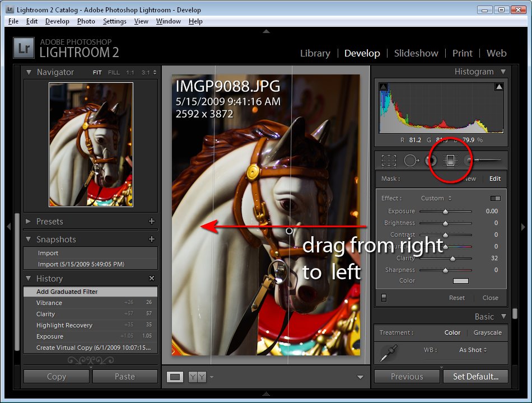Click the Navigator carousel horse thumbnail
Screen dimensions: 532x403
[x=91, y=144]
